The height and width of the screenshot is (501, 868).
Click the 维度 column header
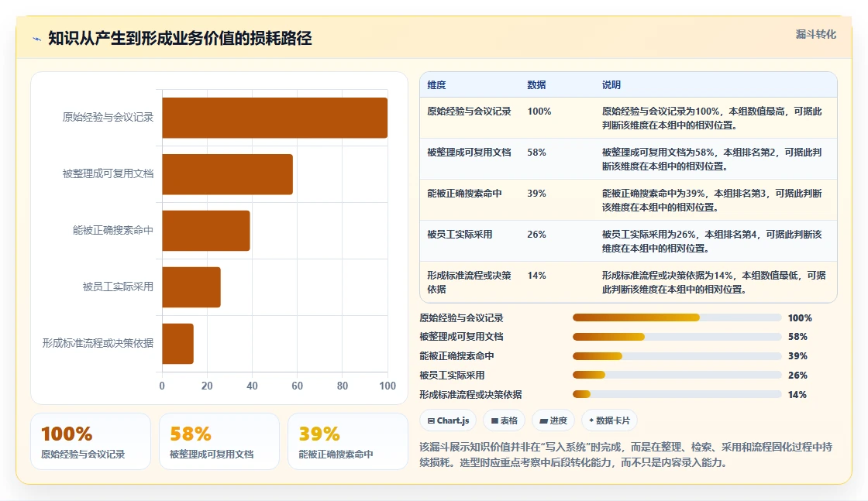436,84
